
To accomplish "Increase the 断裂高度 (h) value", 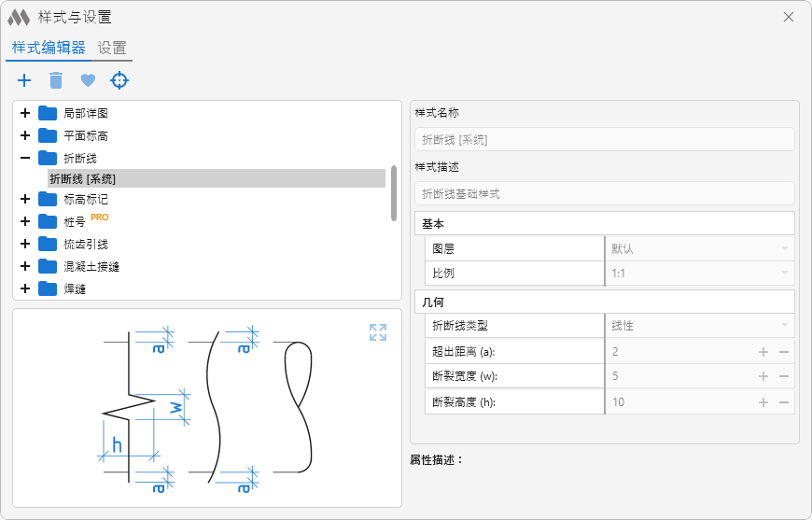I will coord(763,402).
